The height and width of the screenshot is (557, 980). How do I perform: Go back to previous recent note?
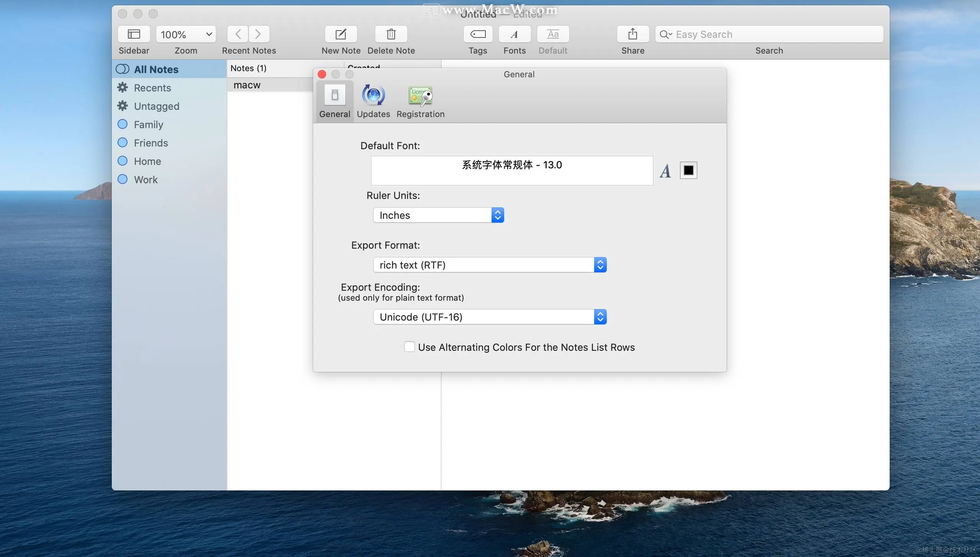[x=238, y=34]
